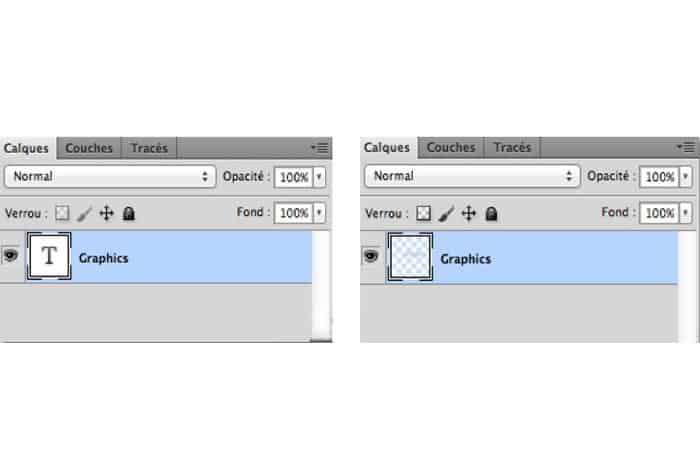Hide the text layer Graphics in left panel
The image size is (700, 450).
(x=12, y=256)
